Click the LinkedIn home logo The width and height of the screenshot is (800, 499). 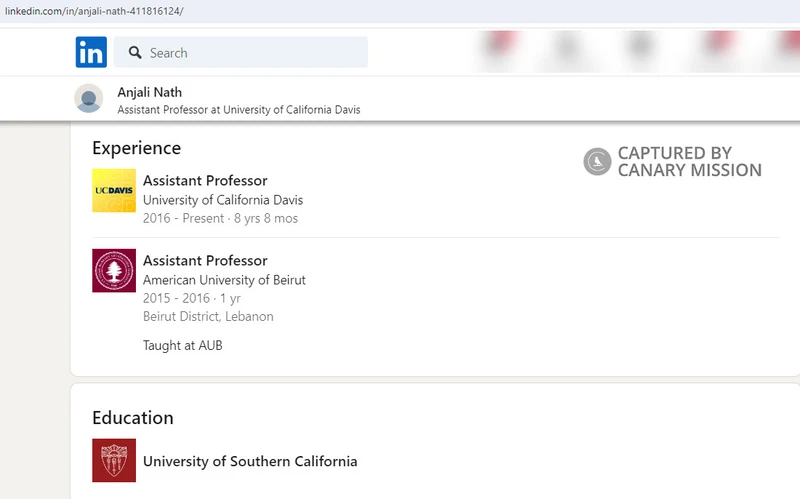click(91, 52)
